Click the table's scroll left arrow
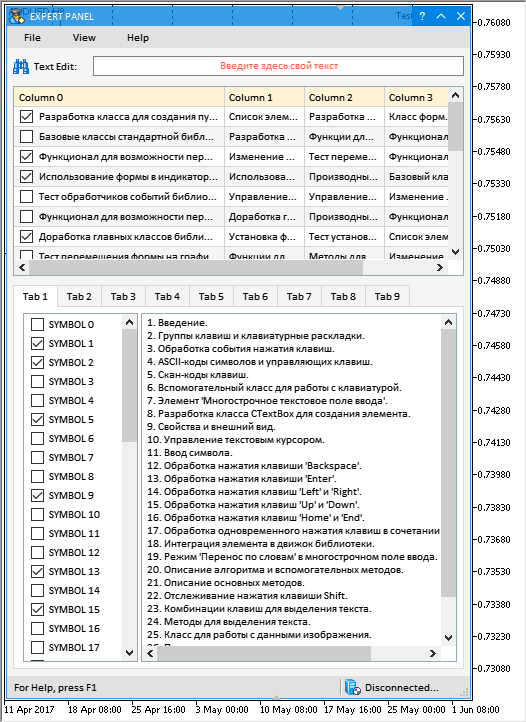Image resolution: width=526 pixels, height=722 pixels. (x=22, y=267)
